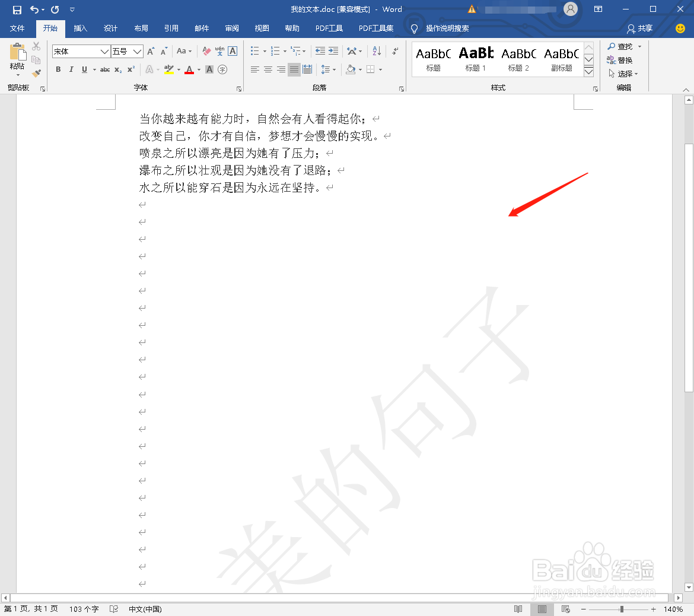Toggle italic formatting

71,69
